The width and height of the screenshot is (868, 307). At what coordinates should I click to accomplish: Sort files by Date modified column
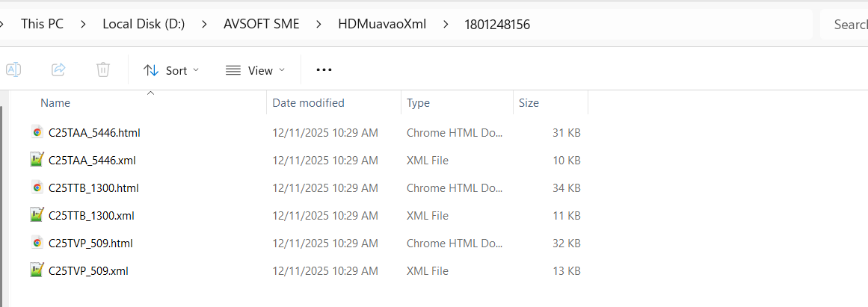[x=308, y=103]
